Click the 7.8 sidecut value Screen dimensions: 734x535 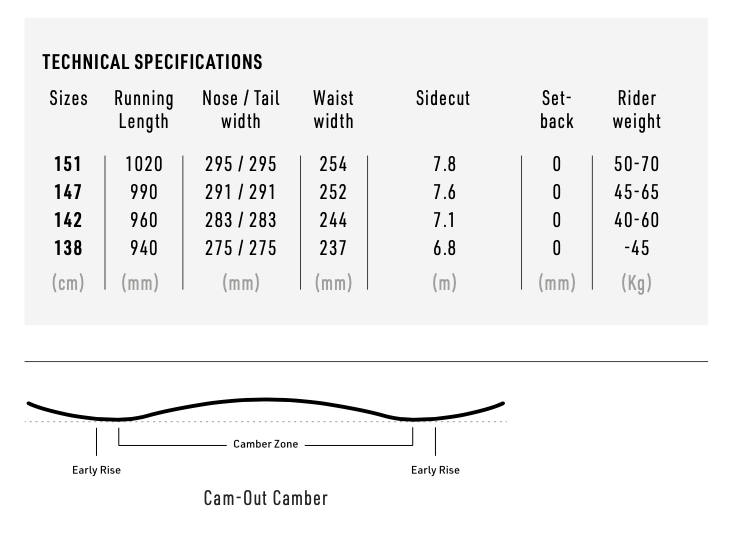pos(444,164)
